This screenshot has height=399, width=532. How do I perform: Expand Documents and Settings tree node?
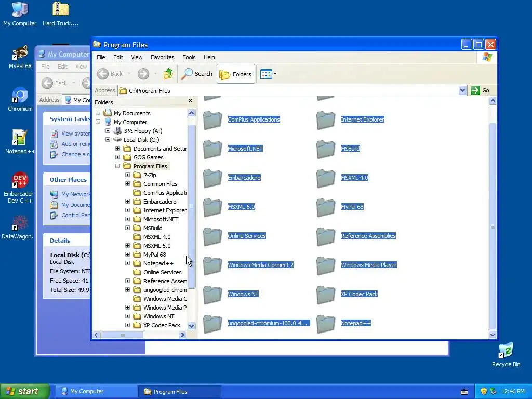pyautogui.click(x=118, y=148)
